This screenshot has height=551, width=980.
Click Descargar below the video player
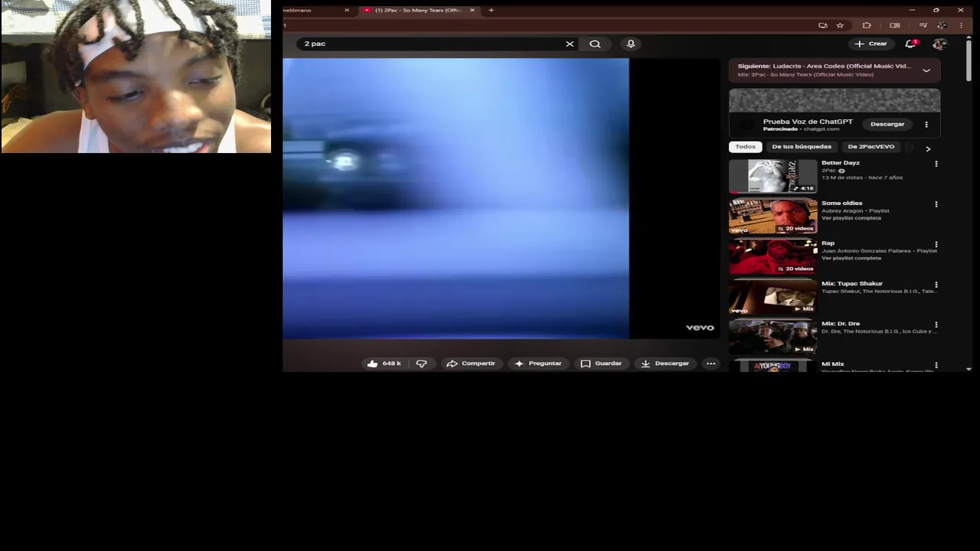(665, 364)
